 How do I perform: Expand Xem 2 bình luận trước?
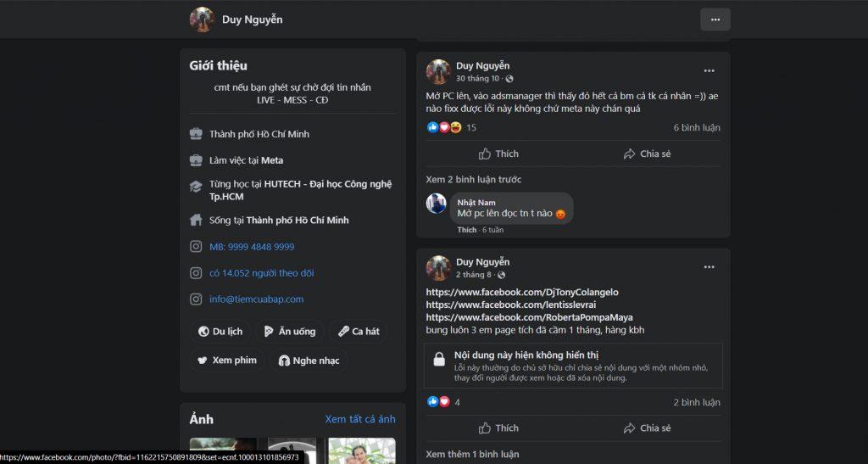474,180
